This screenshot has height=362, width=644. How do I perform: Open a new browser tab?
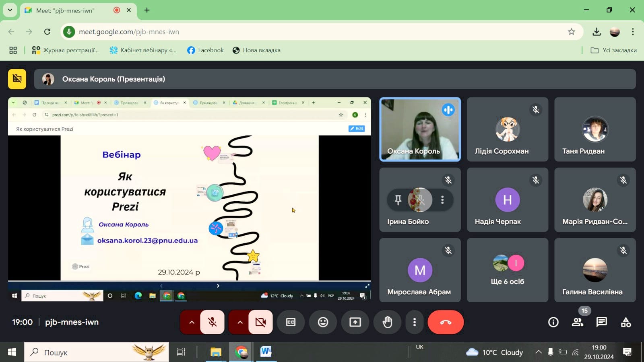147,10
